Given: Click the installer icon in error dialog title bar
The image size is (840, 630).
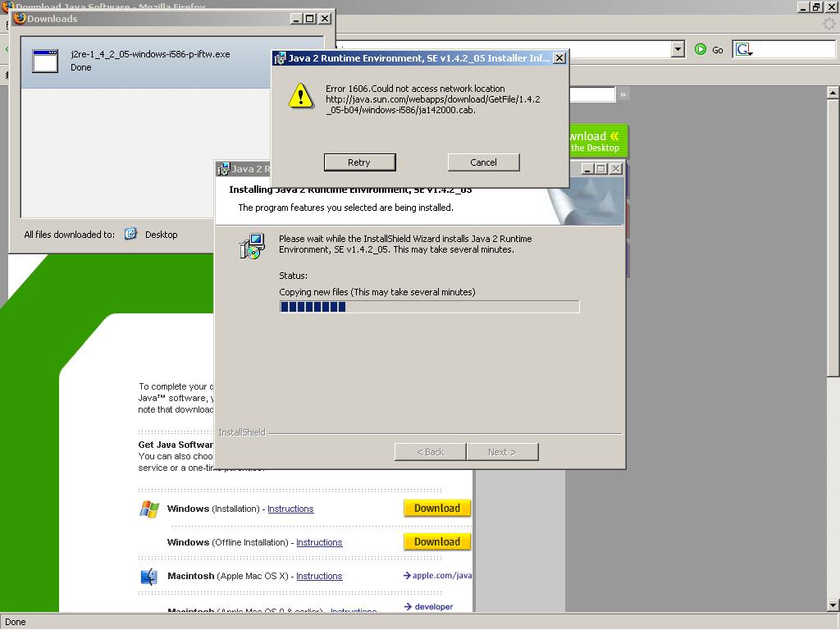Looking at the screenshot, I should point(280,58).
